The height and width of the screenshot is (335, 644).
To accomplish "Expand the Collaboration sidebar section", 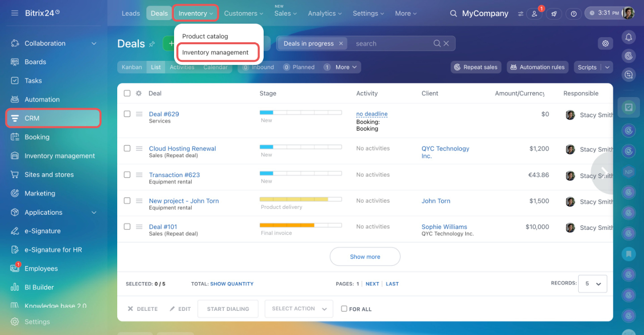I will (x=94, y=44).
